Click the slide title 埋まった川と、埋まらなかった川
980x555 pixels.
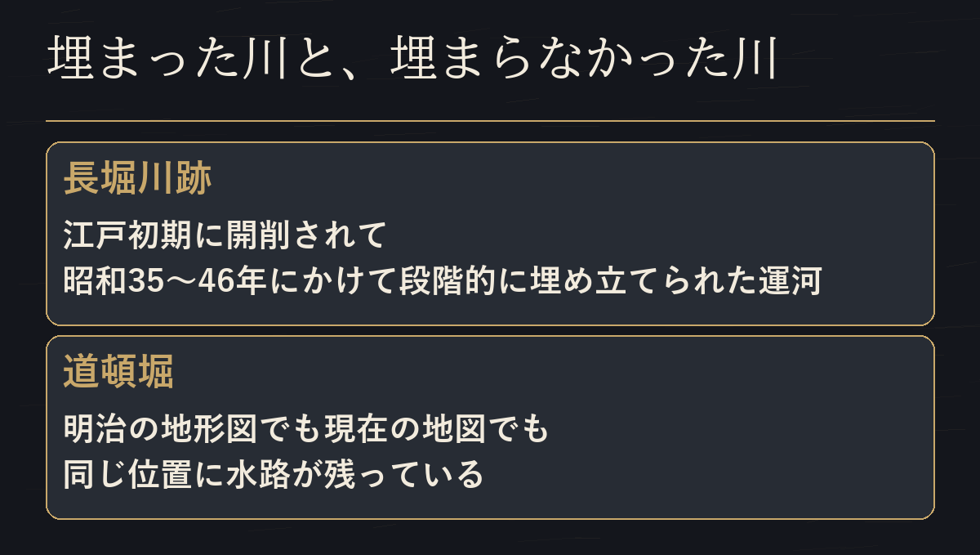(x=412, y=60)
